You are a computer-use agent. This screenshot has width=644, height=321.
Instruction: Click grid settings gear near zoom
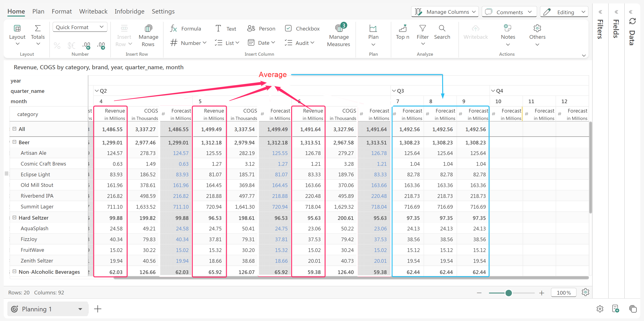click(585, 292)
